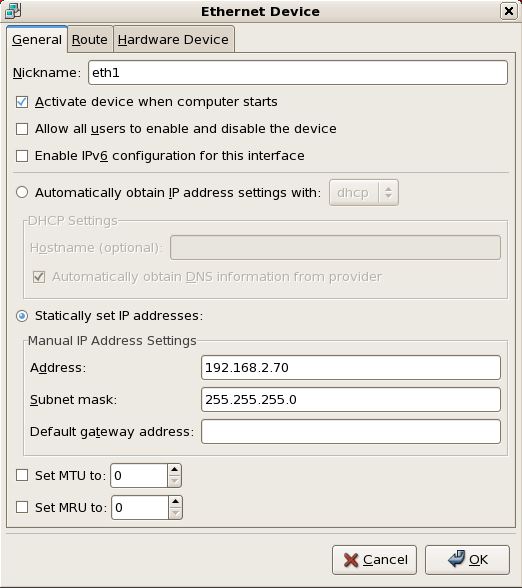Image resolution: width=522 pixels, height=588 pixels.
Task: Select Statically set IP addresses option
Action: pos(22,316)
